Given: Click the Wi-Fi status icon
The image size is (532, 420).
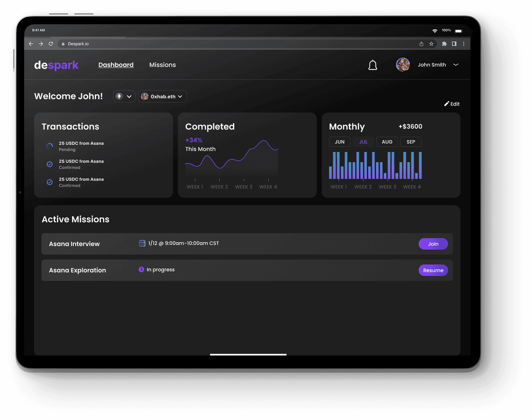Looking at the screenshot, I should (x=435, y=31).
